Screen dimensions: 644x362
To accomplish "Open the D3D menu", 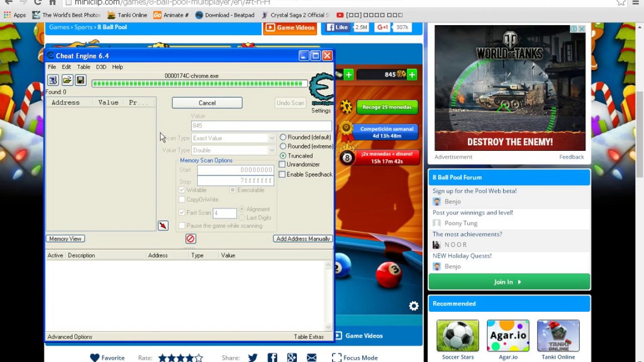I will (x=101, y=67).
